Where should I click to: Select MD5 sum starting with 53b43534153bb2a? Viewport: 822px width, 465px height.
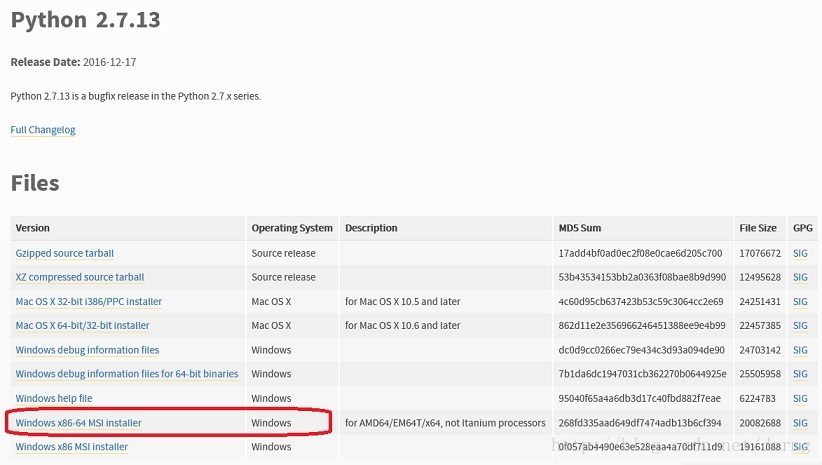642,277
